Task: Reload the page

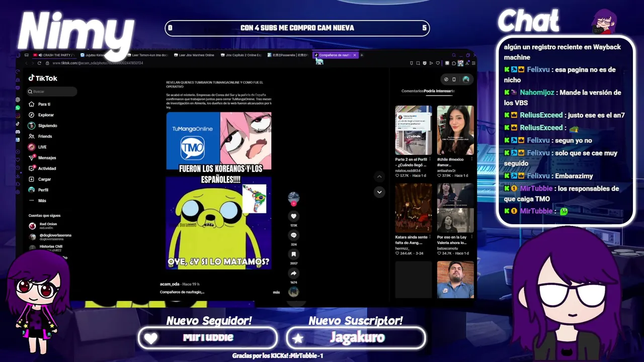Action: (39, 63)
